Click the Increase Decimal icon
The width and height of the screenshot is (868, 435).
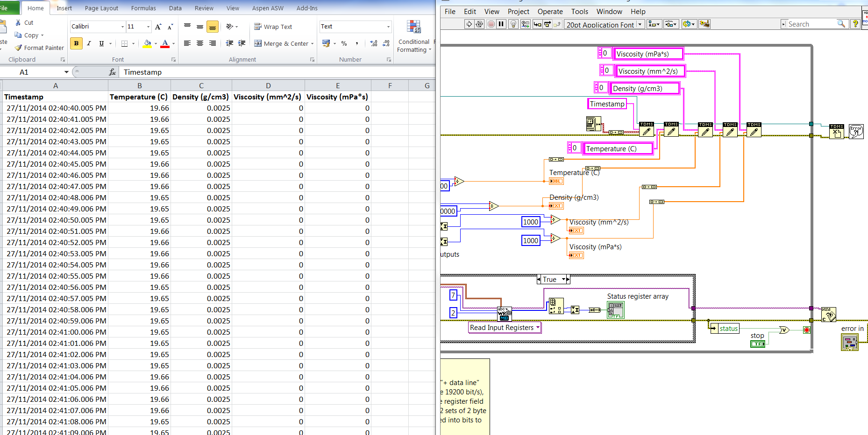coord(374,43)
